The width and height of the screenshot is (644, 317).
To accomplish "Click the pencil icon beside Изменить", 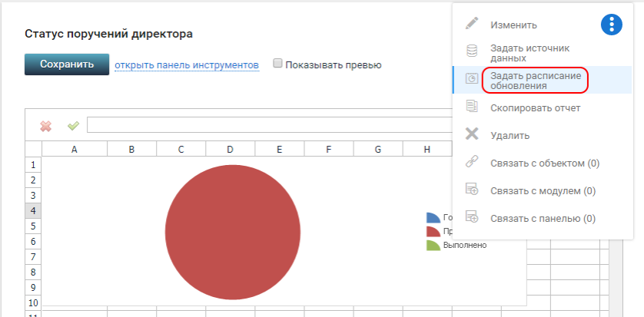I will click(472, 23).
